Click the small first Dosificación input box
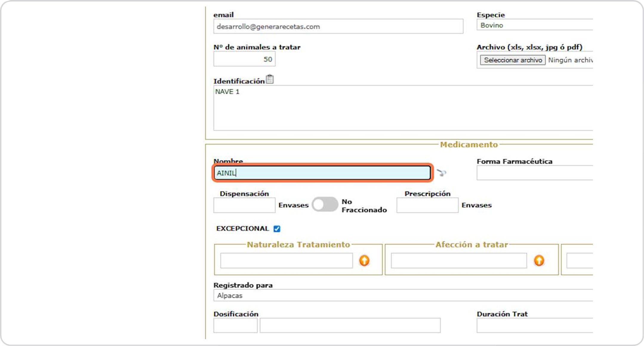The width and height of the screenshot is (644, 346). (x=235, y=325)
